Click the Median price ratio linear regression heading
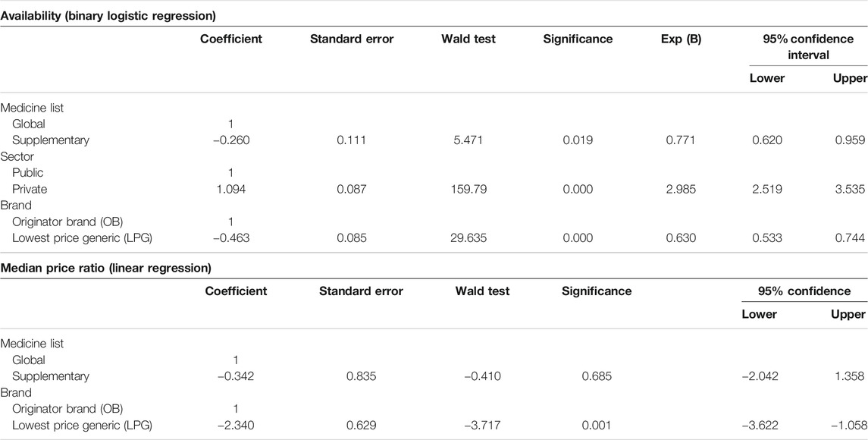Viewport: 868px width, 440px height. (x=105, y=269)
